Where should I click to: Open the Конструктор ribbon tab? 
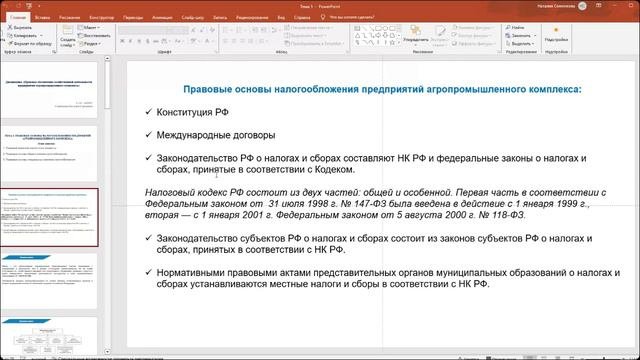(102, 18)
